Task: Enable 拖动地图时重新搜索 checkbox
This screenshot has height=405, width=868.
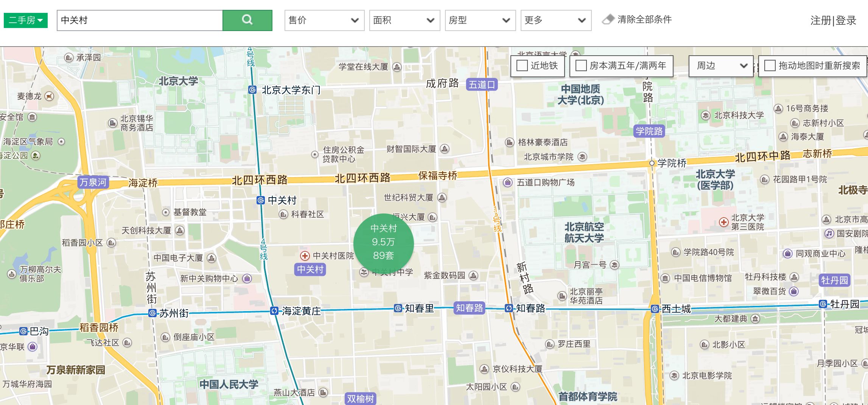Action: pyautogui.click(x=770, y=65)
